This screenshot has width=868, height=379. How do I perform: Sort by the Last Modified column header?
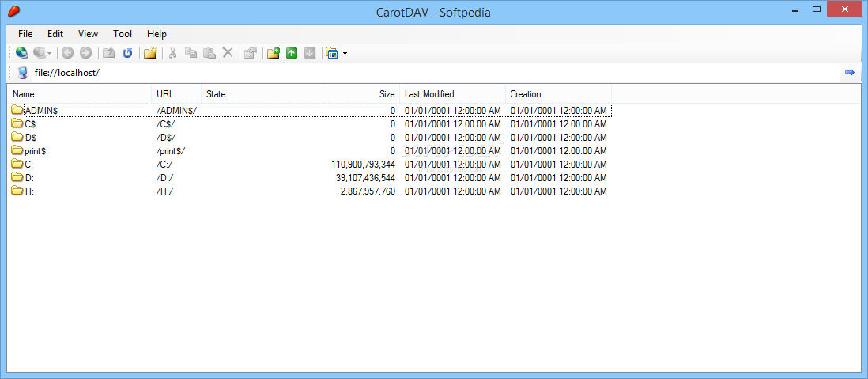[452, 94]
